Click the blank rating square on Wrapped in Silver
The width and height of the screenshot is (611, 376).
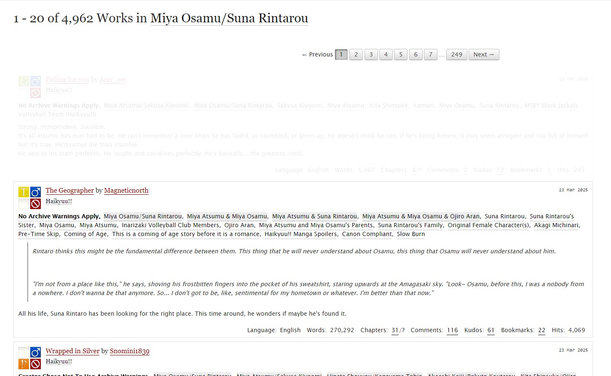(x=23, y=352)
